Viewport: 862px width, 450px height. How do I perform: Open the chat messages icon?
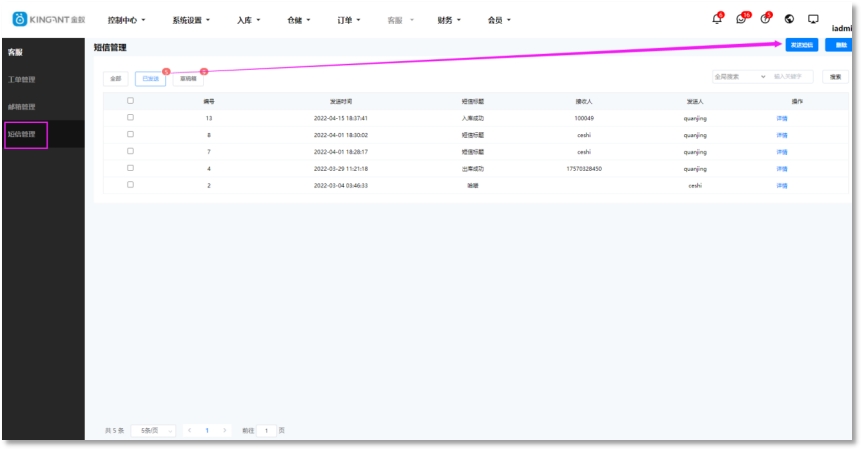(x=741, y=19)
